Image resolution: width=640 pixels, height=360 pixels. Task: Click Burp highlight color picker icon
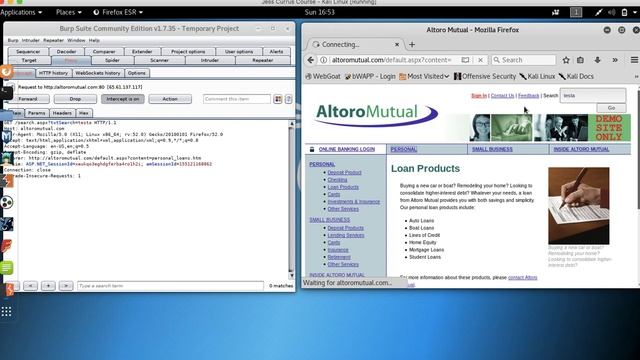(x=278, y=99)
